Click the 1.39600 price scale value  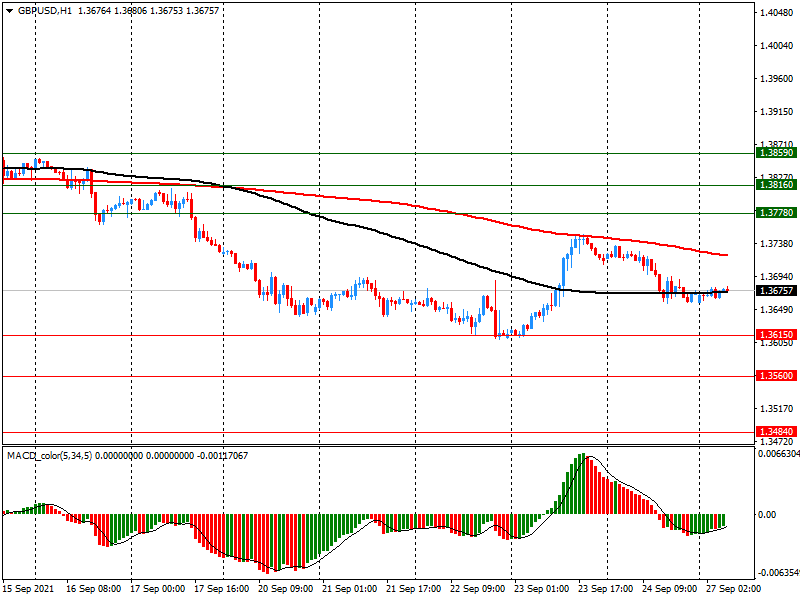pos(777,79)
